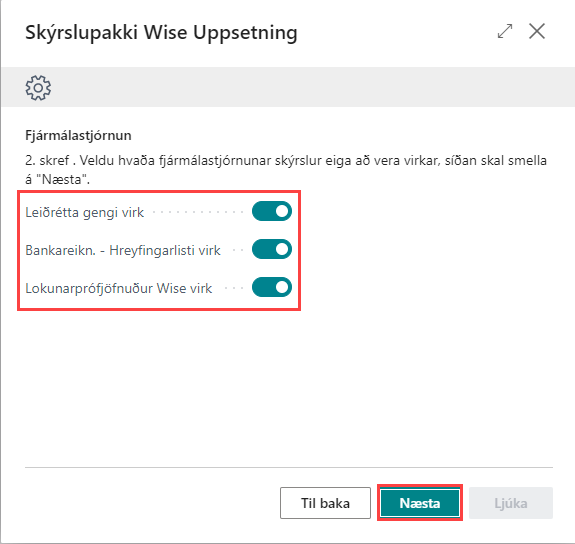The width and height of the screenshot is (575, 544).
Task: Click the "2. skref" step indicator text
Action: pos(47,160)
